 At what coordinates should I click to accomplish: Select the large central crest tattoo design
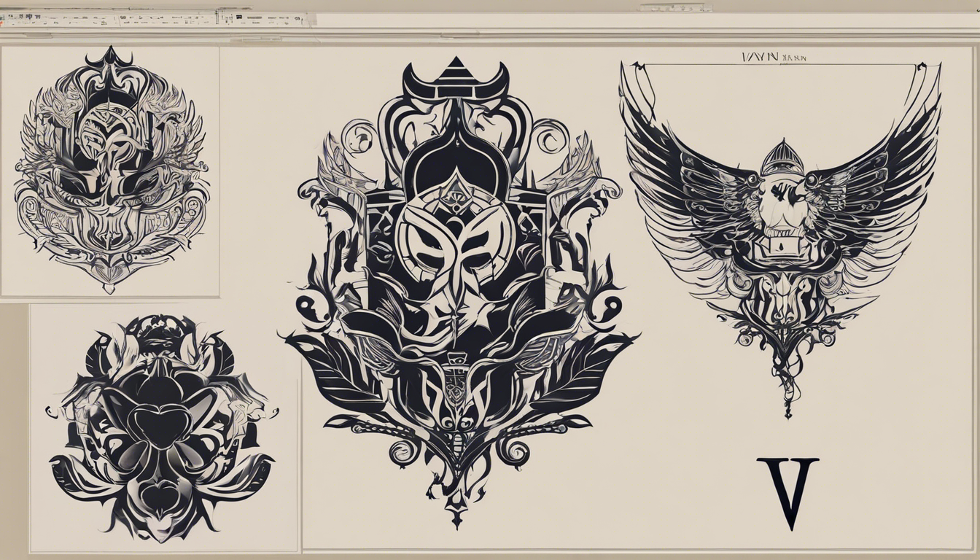(x=459, y=292)
